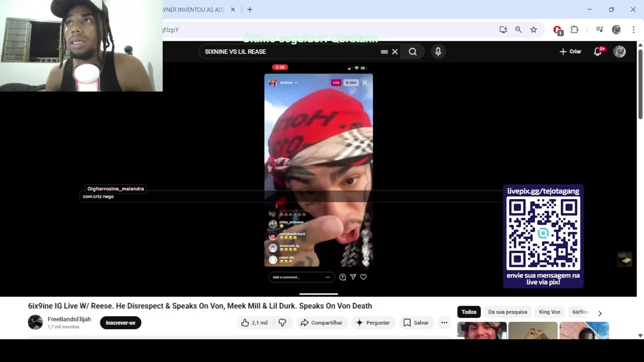Click the install app icon in address bar
Viewport: 644px width, 362px height.
click(503, 30)
